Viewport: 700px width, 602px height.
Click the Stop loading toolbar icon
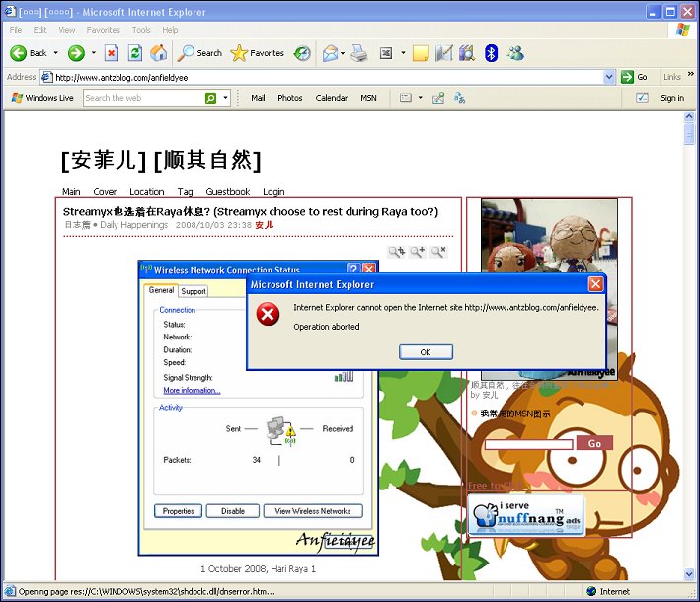pyautogui.click(x=112, y=53)
